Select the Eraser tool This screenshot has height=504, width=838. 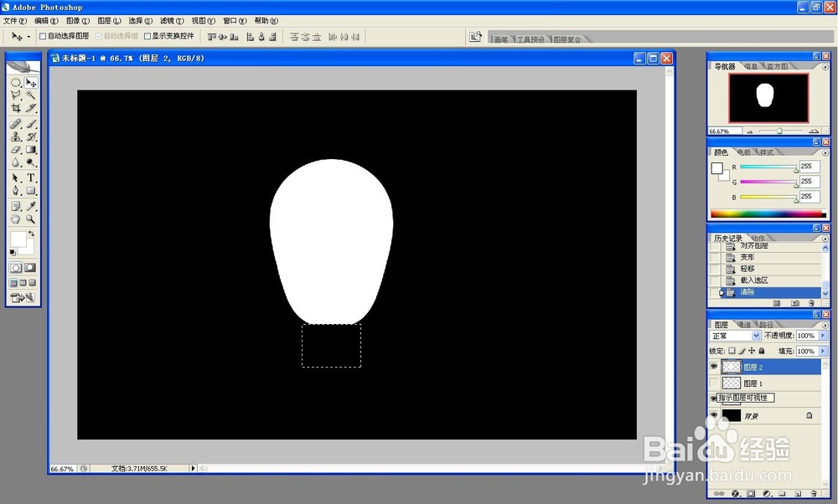coord(15,150)
